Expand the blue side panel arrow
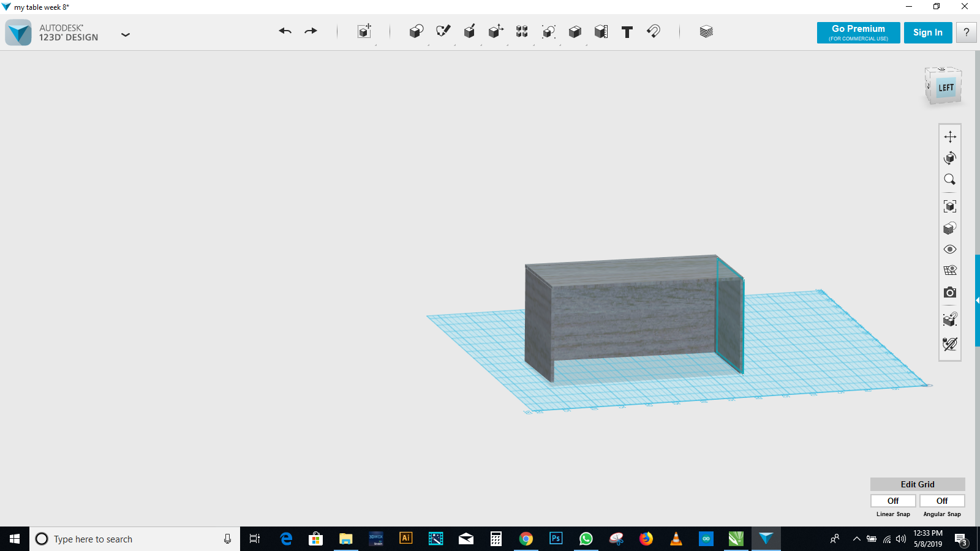The height and width of the screenshot is (551, 980). pyautogui.click(x=977, y=301)
